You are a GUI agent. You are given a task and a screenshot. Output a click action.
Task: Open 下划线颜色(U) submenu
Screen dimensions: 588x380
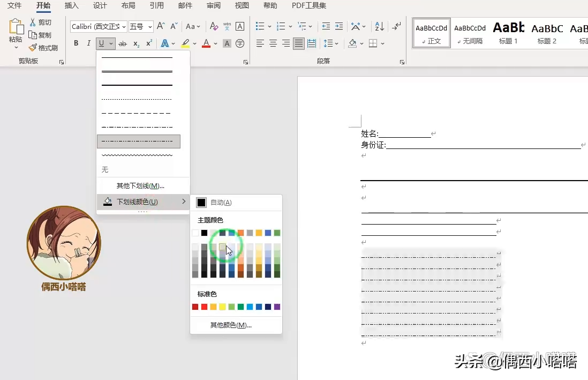coord(143,202)
